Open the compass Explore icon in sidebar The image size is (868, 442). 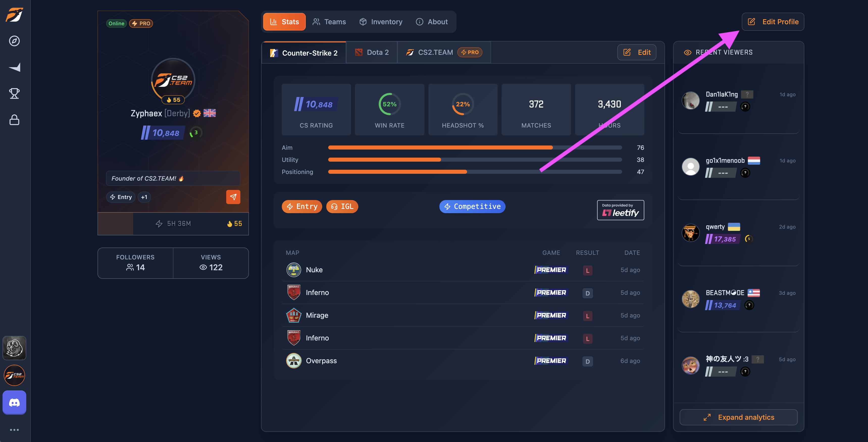point(14,41)
